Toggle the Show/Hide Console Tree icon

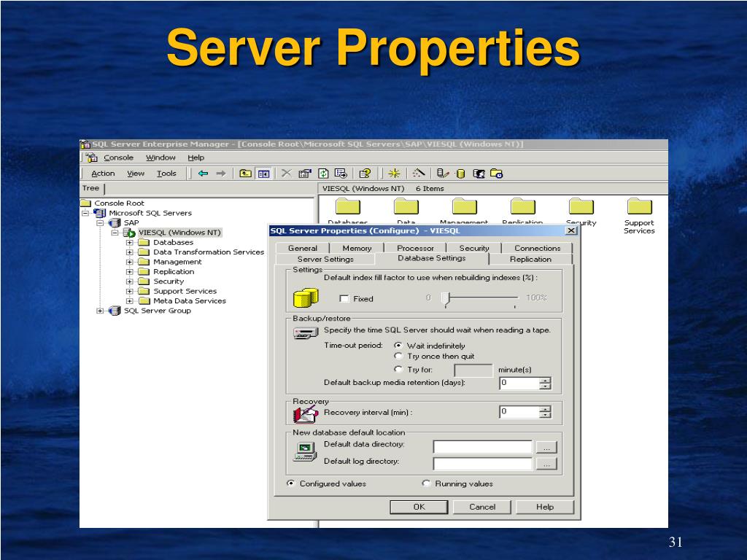tap(263, 174)
